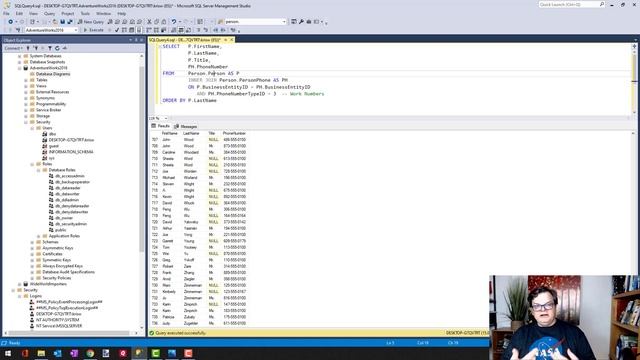The width and height of the screenshot is (640, 360).
Task: Select the NT Service\MSSQLSERVER login
Action: point(59,326)
